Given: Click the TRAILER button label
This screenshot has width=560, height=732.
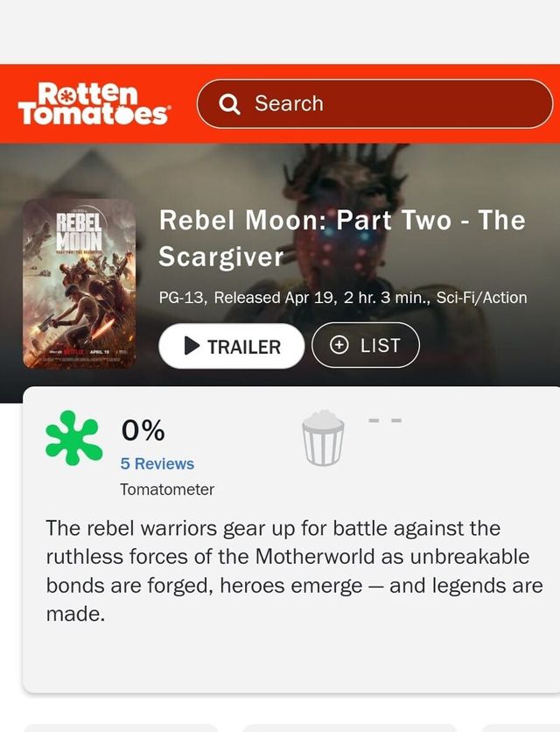Looking at the screenshot, I should (x=243, y=347).
